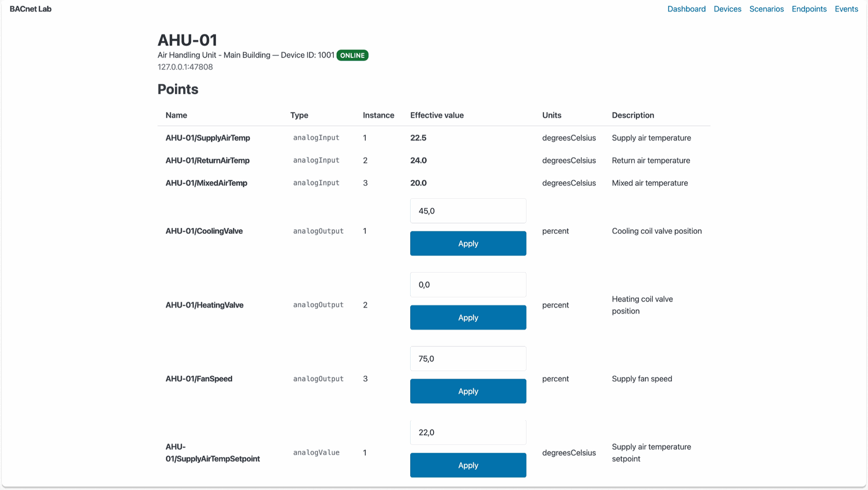Screen dimensions: 868x490
Task: Apply the FanSpeed value
Action: pos(468,391)
